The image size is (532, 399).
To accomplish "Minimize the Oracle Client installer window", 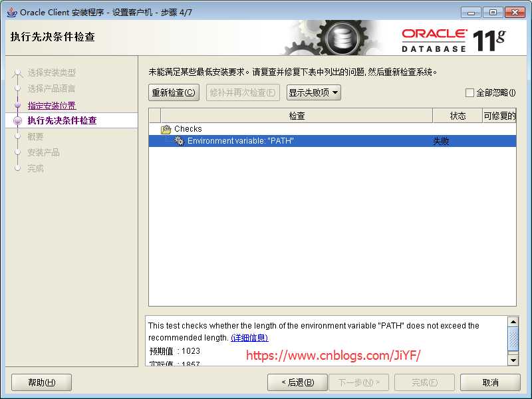I will coord(471,13).
